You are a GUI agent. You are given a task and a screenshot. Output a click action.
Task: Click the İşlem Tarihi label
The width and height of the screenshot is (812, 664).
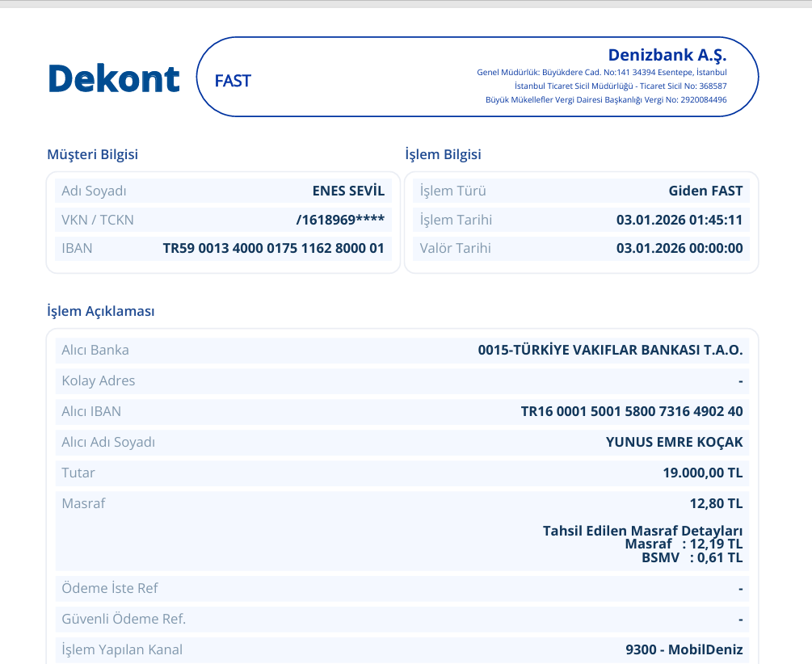point(456,220)
